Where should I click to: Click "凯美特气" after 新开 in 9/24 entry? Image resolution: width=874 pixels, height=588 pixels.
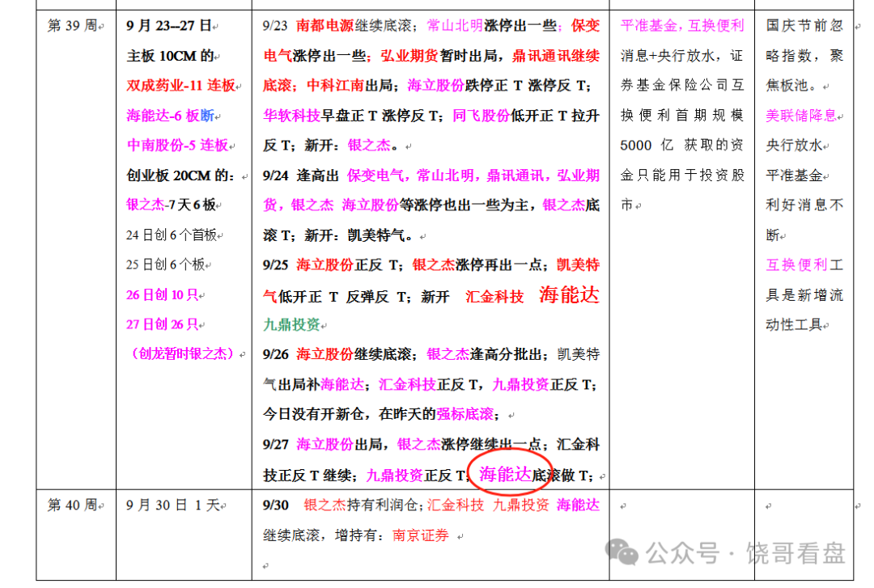point(376,235)
